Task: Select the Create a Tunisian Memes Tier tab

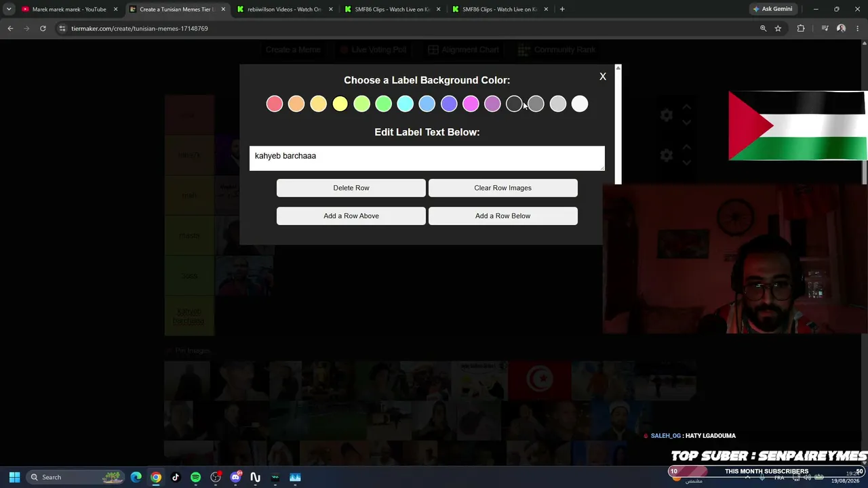Action: [x=176, y=9]
